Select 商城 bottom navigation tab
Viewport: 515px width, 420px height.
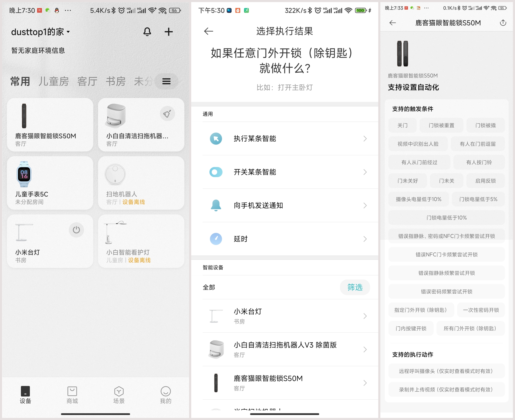72,395
